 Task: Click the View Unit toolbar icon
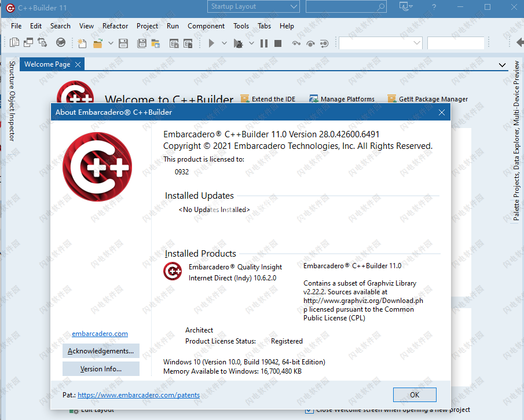(14, 43)
